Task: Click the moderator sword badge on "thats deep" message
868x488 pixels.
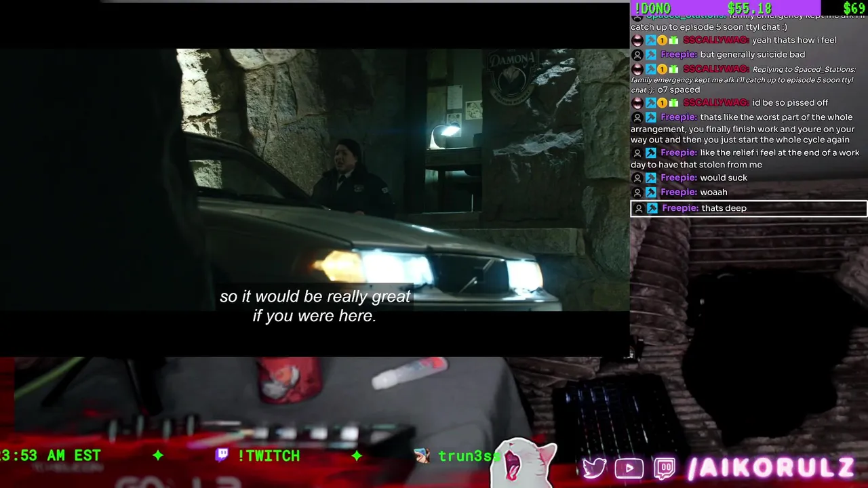Action: point(652,208)
